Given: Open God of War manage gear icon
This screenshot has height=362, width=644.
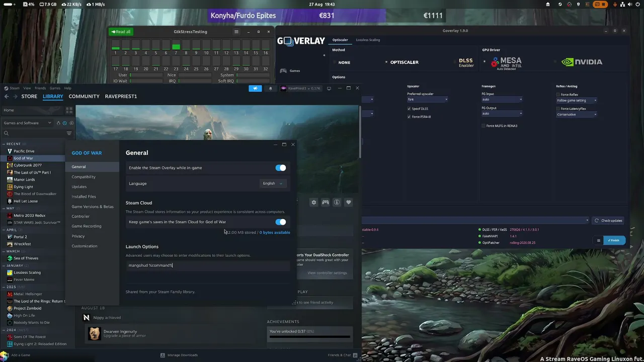Looking at the screenshot, I should pyautogui.click(x=314, y=202).
